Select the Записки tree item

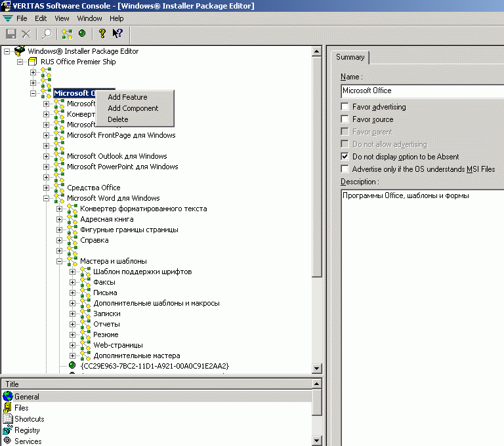click(107, 314)
